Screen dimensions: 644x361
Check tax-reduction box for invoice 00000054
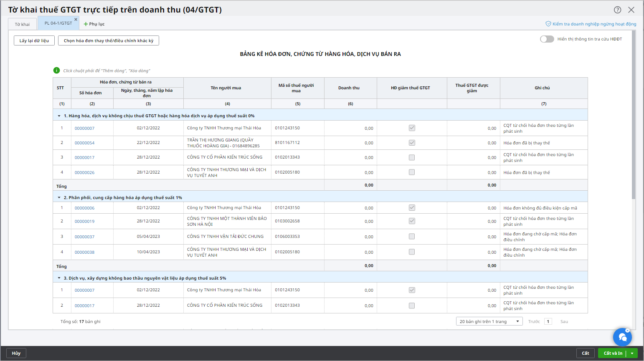click(x=412, y=143)
